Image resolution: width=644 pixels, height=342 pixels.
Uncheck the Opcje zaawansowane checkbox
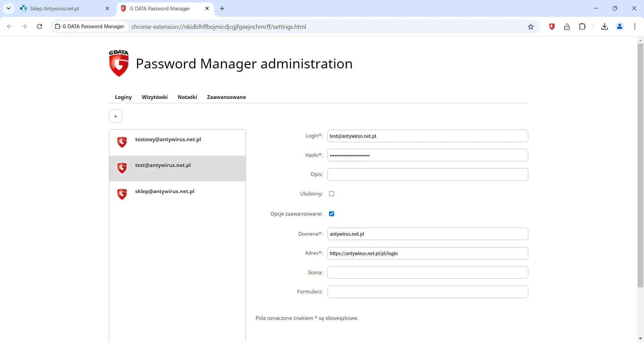[x=331, y=214]
